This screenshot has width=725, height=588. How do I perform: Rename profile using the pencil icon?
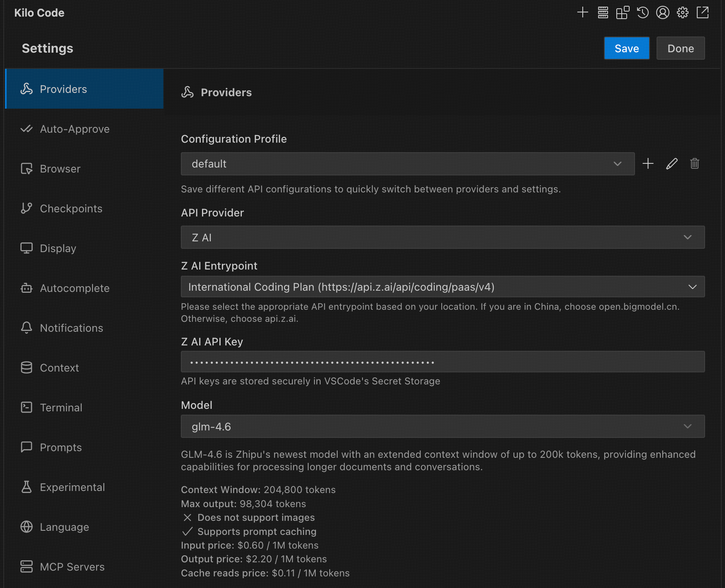(x=671, y=164)
